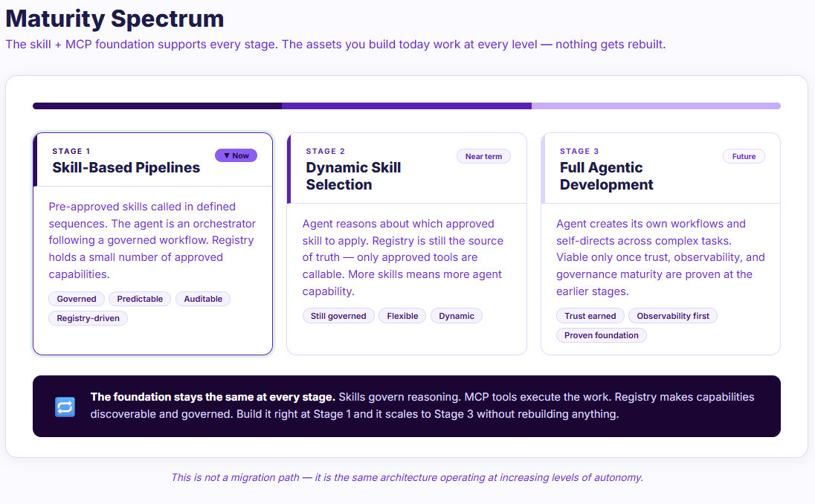Select the Predictable tag
Viewport: 815px width, 504px height.
point(140,299)
